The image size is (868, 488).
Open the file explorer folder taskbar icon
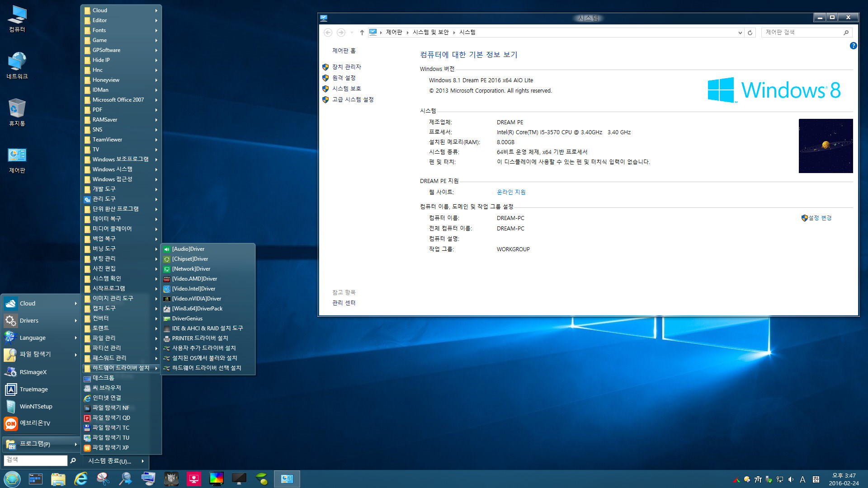click(58, 479)
